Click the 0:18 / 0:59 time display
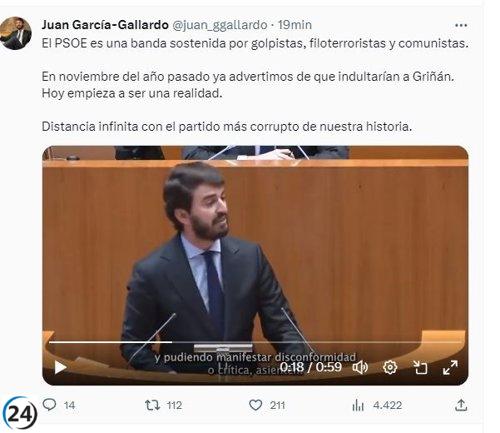The width and height of the screenshot is (500, 433). pos(311,367)
